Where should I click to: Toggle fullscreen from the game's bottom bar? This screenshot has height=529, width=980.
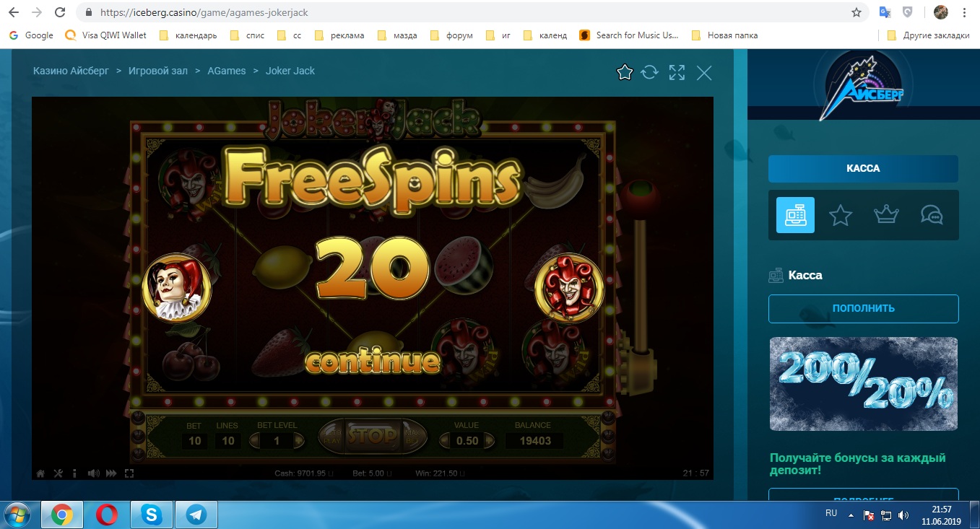tap(129, 473)
